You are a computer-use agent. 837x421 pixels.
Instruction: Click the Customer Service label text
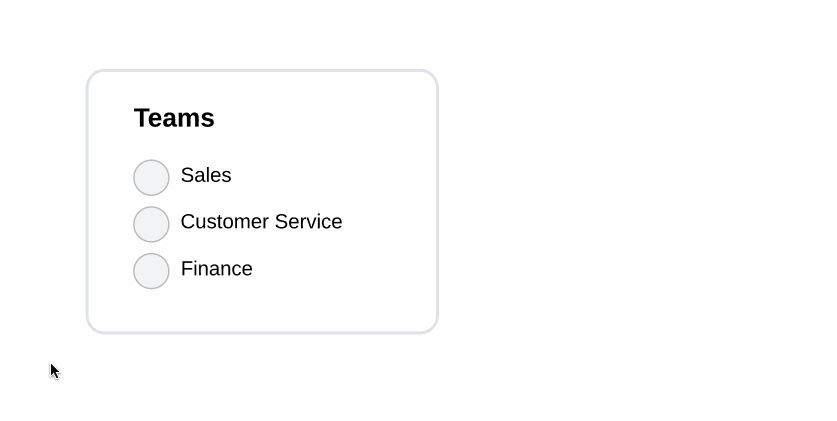[261, 222]
